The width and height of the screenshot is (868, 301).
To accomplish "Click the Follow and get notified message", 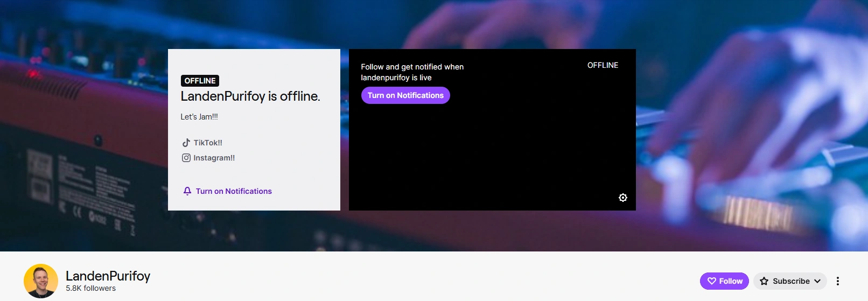I will tap(412, 72).
